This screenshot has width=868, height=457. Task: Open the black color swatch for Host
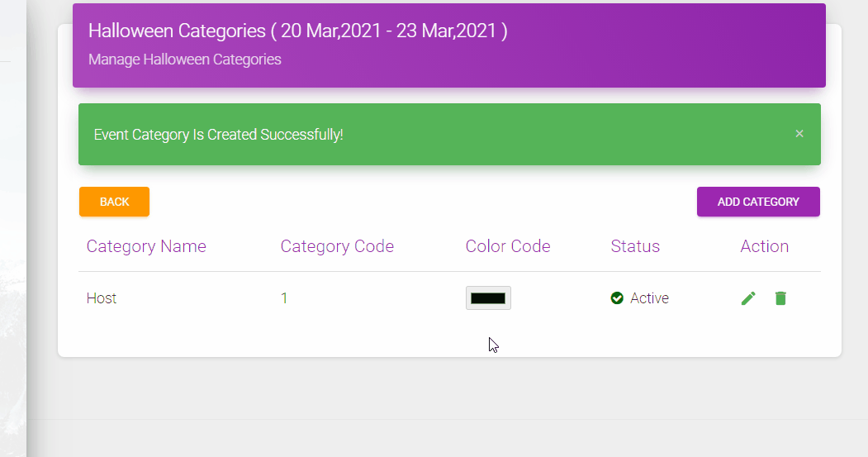pyautogui.click(x=488, y=298)
